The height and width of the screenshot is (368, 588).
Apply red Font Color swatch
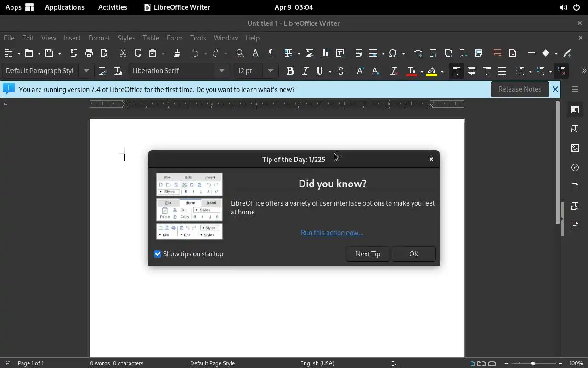(x=412, y=71)
